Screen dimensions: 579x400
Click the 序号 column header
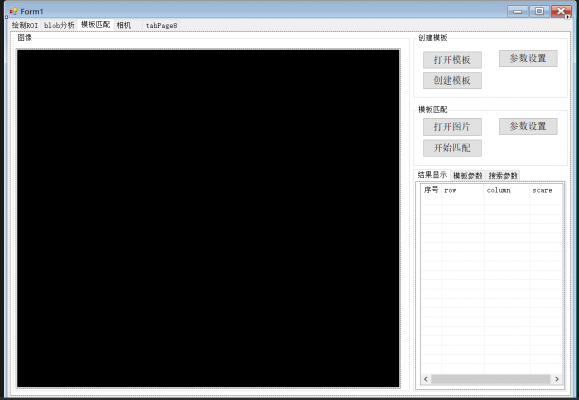(x=431, y=190)
